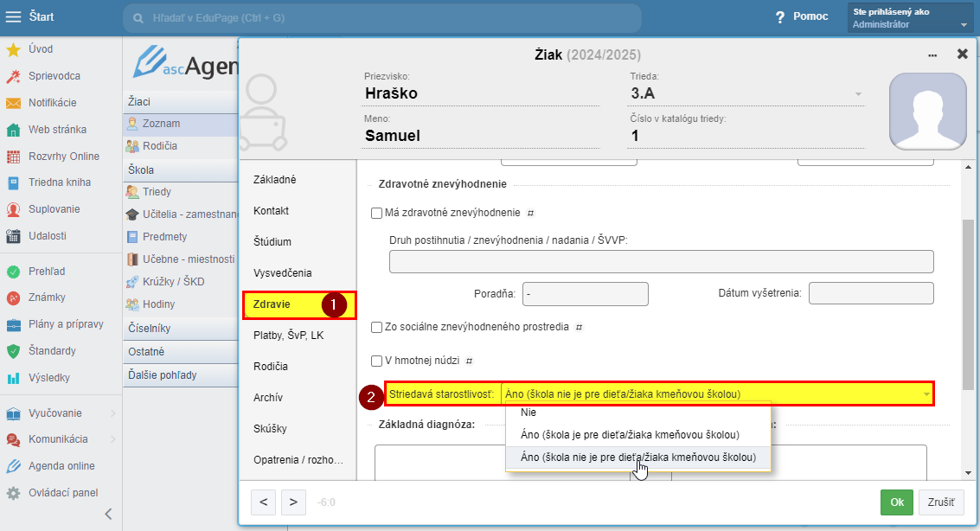Expand Číselníky section
This screenshot has width=980, height=531.
[181, 329]
